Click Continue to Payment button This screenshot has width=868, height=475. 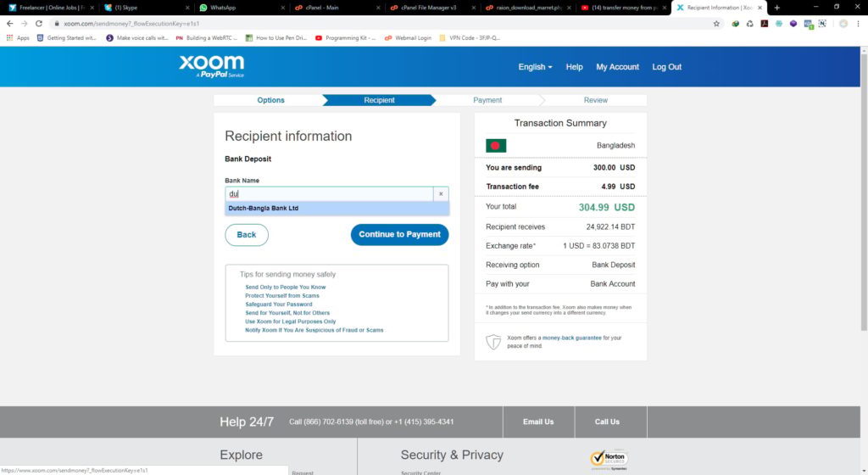coord(400,235)
